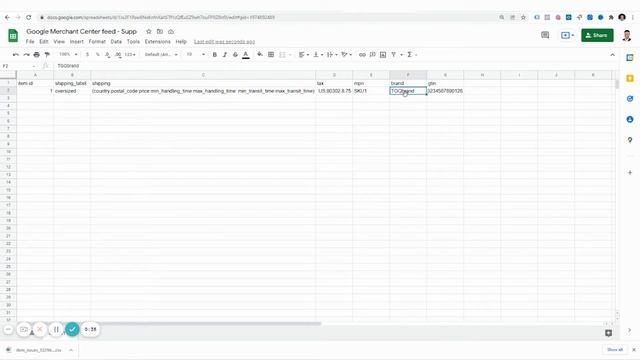Format cell as percent
The height and width of the screenshot is (360, 640).
point(98,55)
